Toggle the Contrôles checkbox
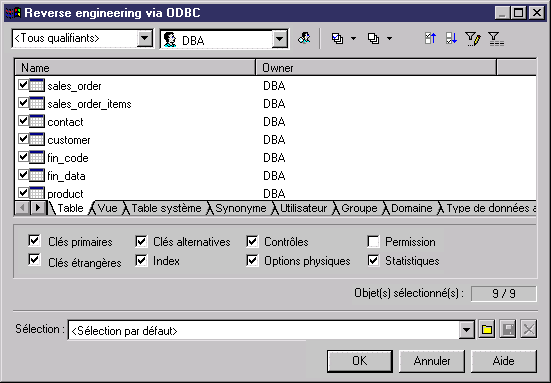Image resolution: width=551 pixels, height=383 pixels. pos(252,241)
